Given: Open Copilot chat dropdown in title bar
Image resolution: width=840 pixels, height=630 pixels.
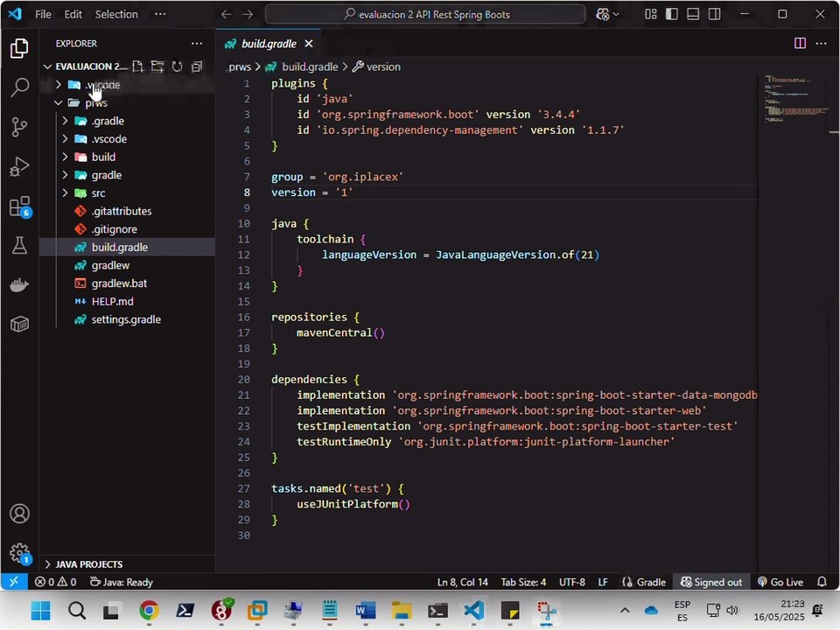Looking at the screenshot, I should [x=607, y=15].
